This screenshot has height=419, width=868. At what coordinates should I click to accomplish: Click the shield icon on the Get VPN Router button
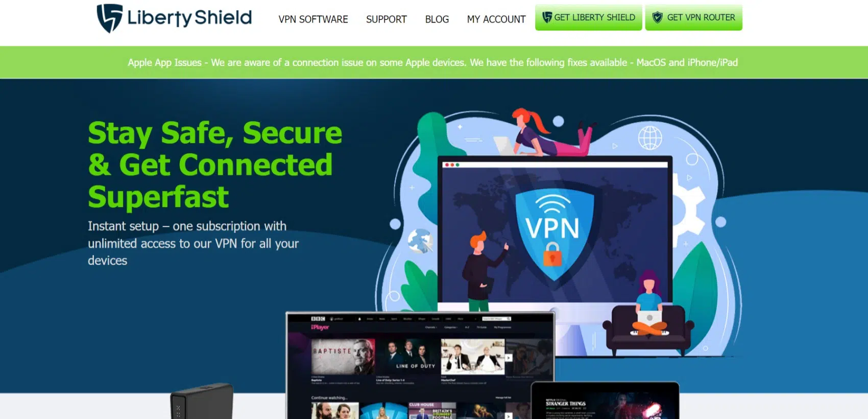click(658, 17)
